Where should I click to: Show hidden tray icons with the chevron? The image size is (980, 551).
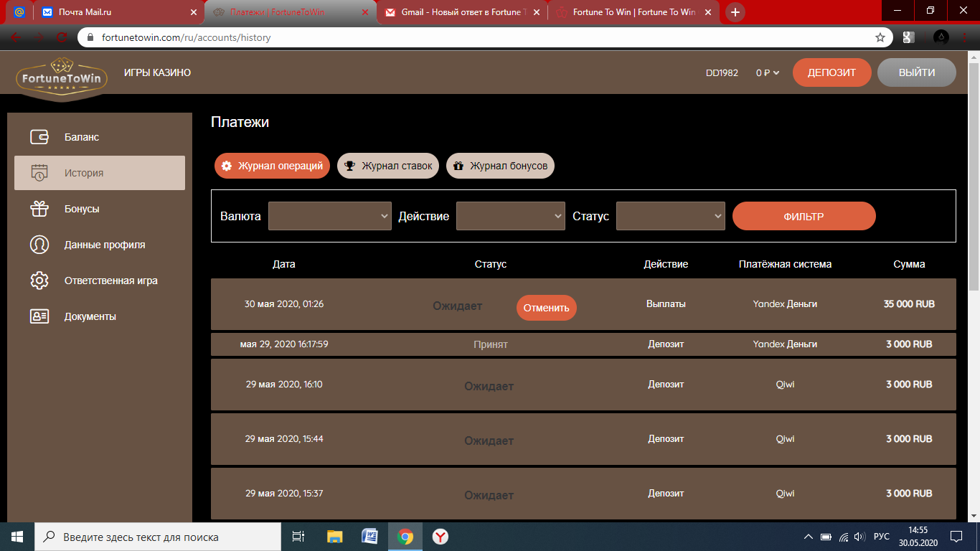pos(809,537)
